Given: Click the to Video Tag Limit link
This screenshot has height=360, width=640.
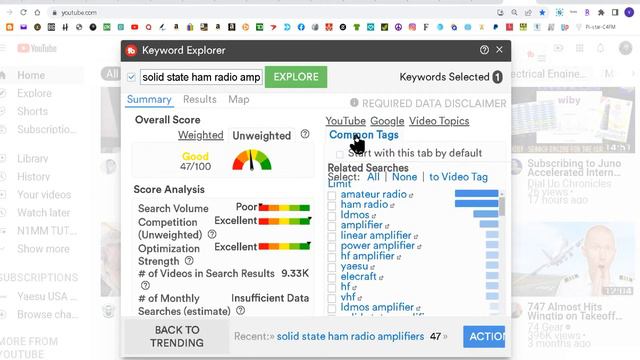Looking at the screenshot, I should pyautogui.click(x=458, y=177).
